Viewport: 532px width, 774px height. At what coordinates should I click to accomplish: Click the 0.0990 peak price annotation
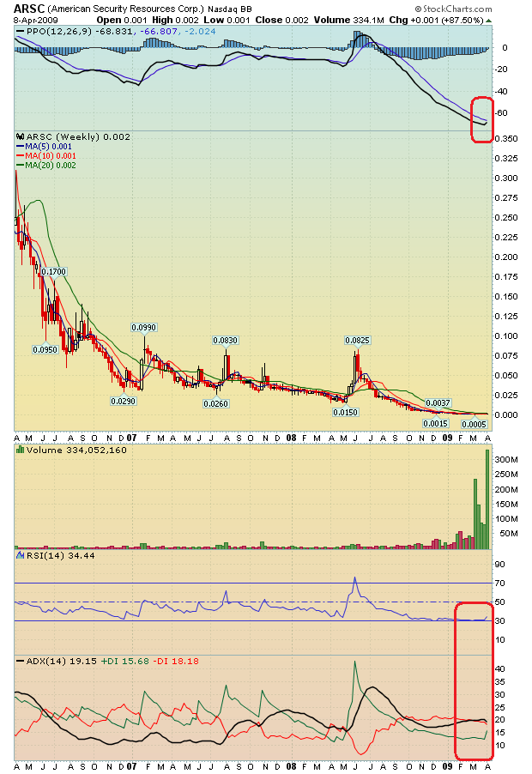click(x=143, y=327)
